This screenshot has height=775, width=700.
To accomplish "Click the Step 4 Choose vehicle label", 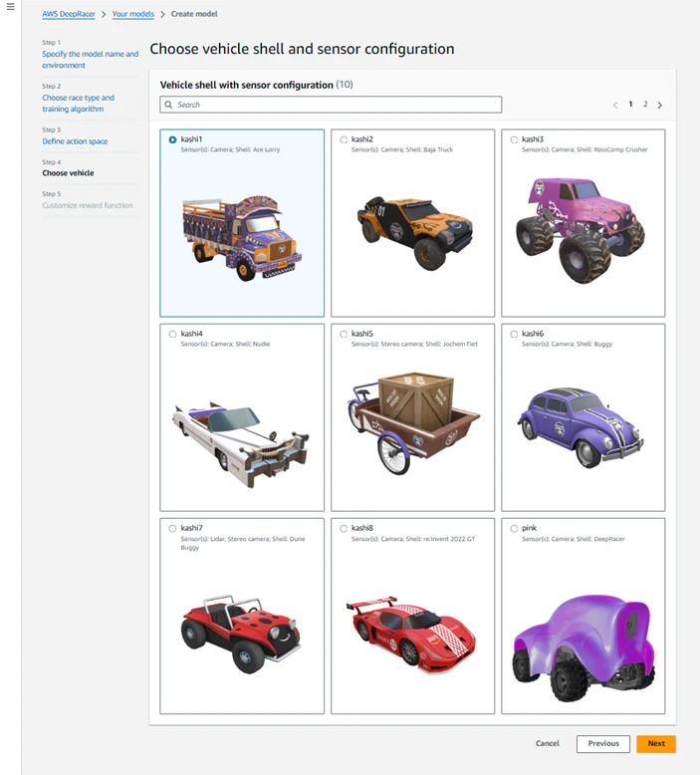I will [68, 173].
